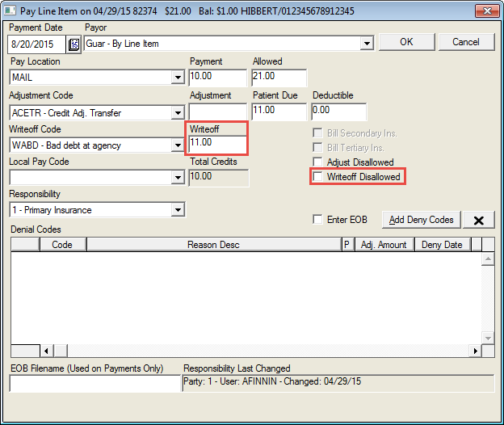
Task: Expand the Payor dropdown
Action: tap(367, 44)
